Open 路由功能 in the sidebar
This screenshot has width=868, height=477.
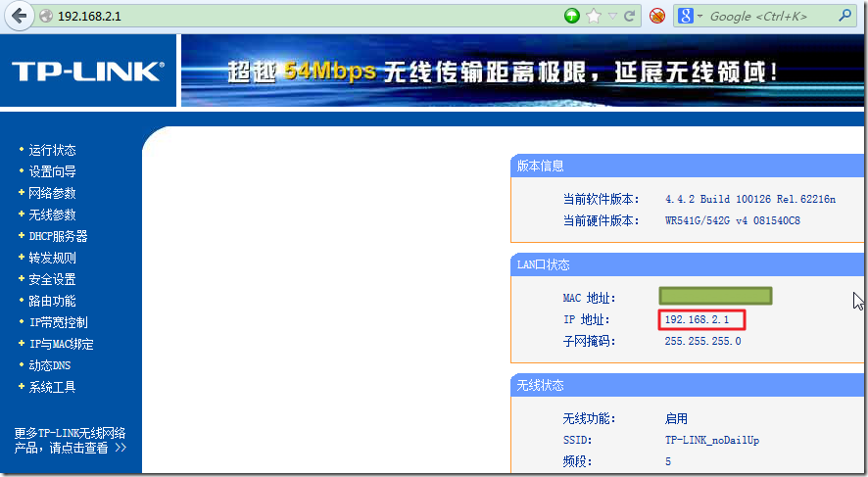[x=52, y=301]
